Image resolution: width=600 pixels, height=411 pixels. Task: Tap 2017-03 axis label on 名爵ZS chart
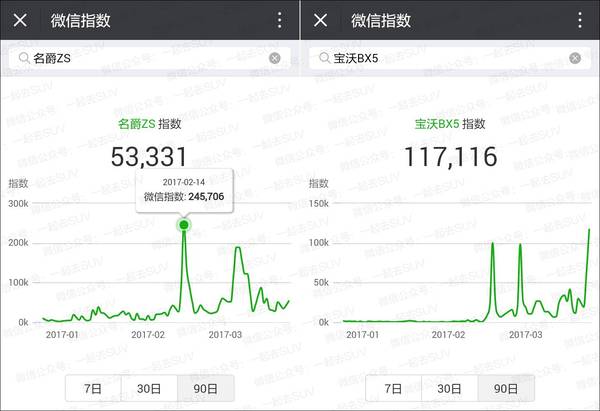225,335
